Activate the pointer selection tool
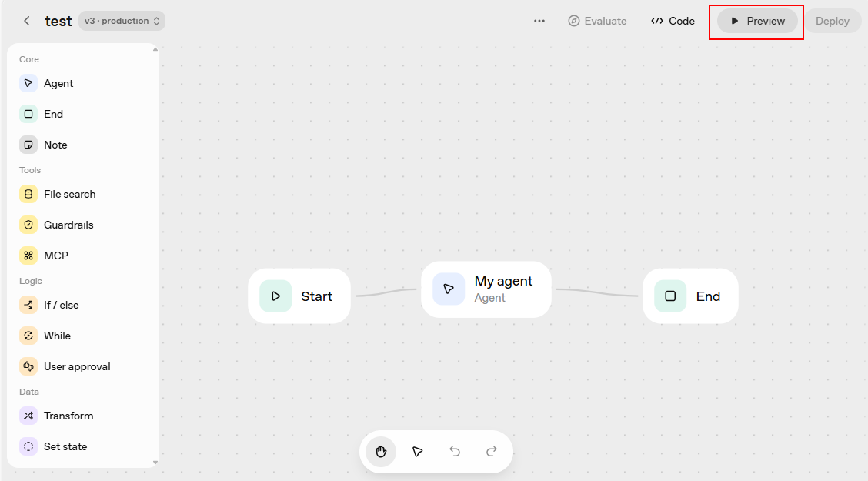Viewport: 868px width, 481px height. tap(417, 452)
